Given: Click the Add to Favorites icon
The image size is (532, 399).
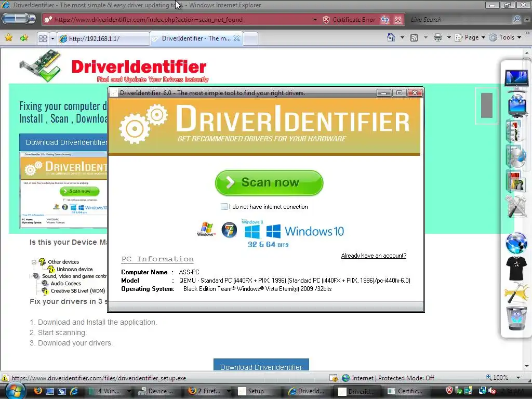Looking at the screenshot, I should tap(24, 37).
